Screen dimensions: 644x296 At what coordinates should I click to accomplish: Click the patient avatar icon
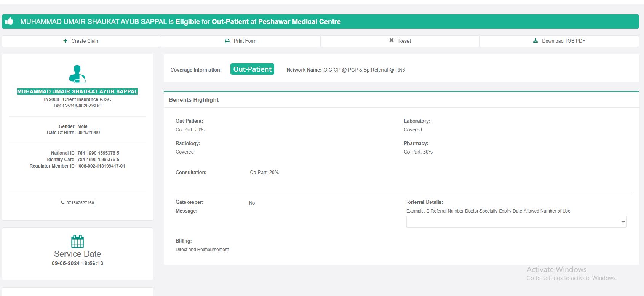coord(77,74)
